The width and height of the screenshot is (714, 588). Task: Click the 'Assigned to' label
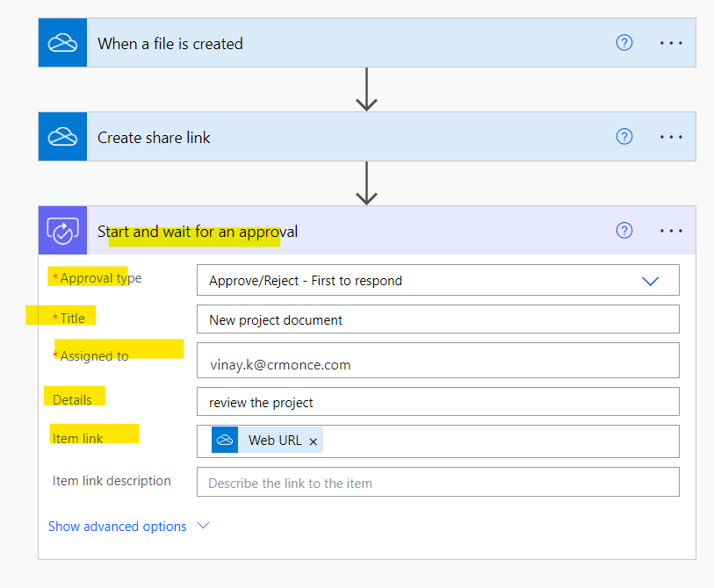[x=94, y=356]
